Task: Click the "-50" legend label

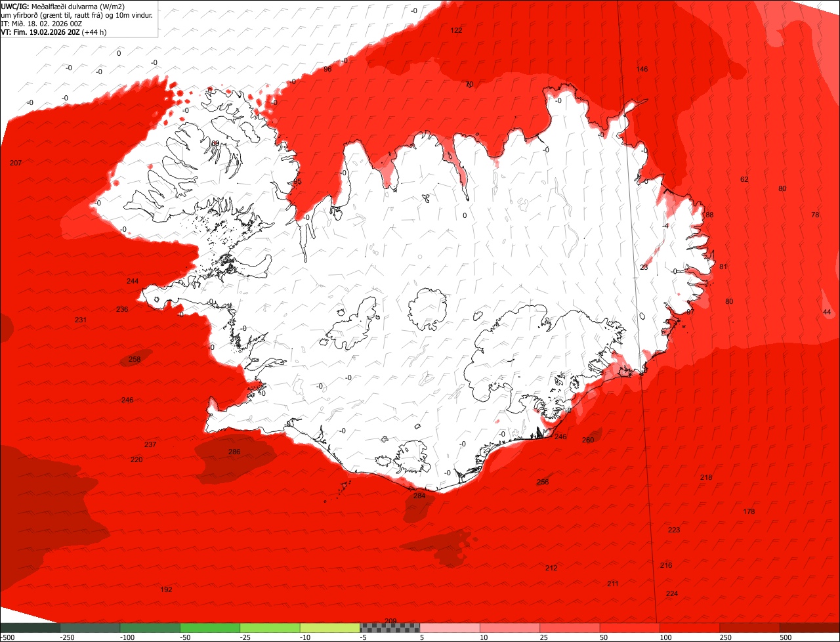Action: pyautogui.click(x=186, y=637)
